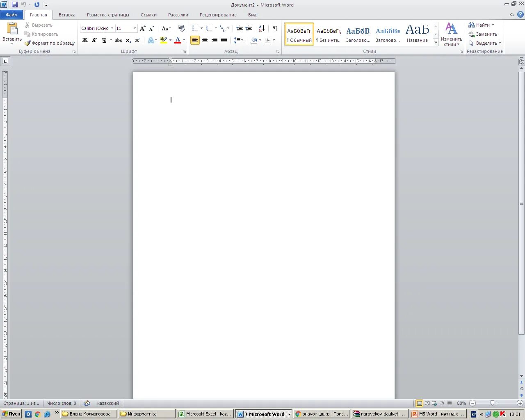Viewport: 525px width, 420px height.
Task: Click the Пуск start button
Action: tap(11, 414)
